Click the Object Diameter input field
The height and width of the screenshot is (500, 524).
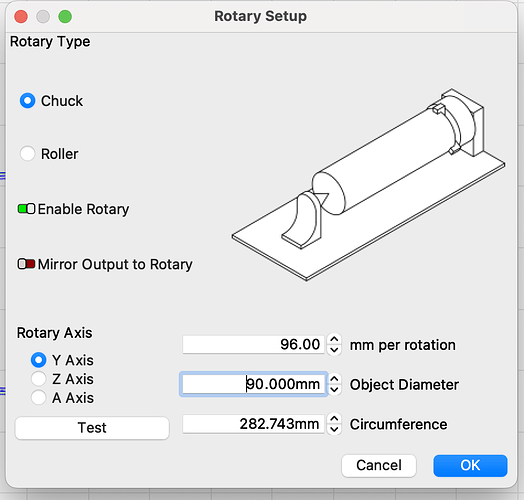(254, 384)
